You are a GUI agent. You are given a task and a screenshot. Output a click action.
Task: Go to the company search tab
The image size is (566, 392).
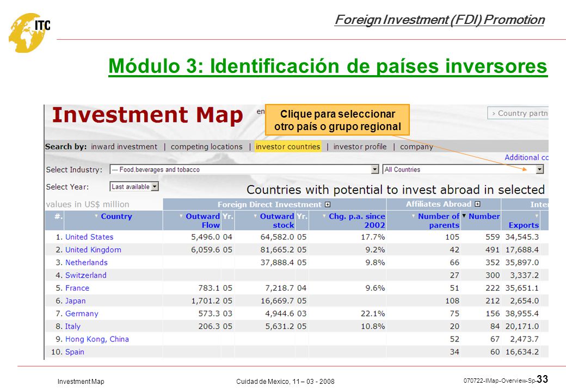[416, 146]
